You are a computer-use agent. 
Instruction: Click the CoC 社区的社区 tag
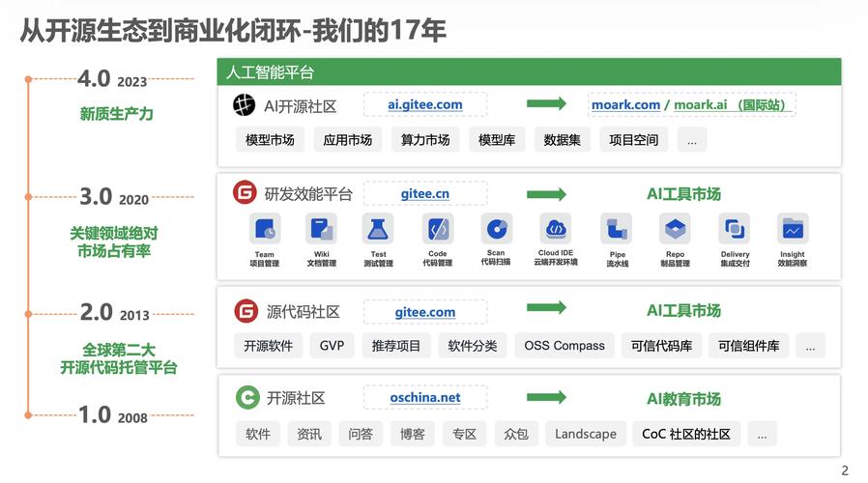(686, 434)
